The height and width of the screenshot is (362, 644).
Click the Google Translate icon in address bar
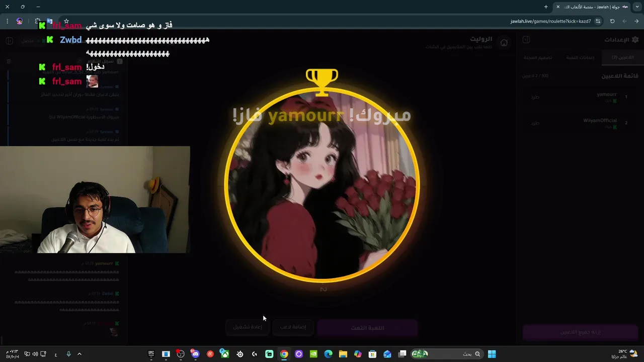(x=50, y=21)
